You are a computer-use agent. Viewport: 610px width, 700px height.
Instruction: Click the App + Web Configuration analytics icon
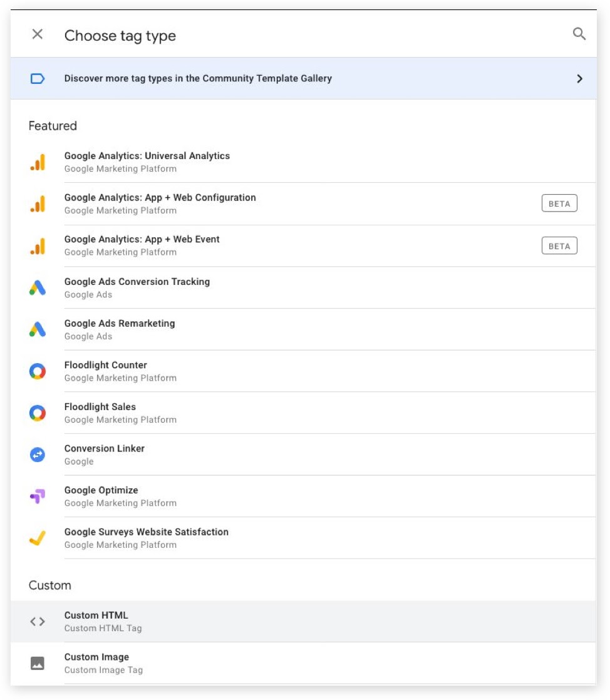[x=38, y=203]
